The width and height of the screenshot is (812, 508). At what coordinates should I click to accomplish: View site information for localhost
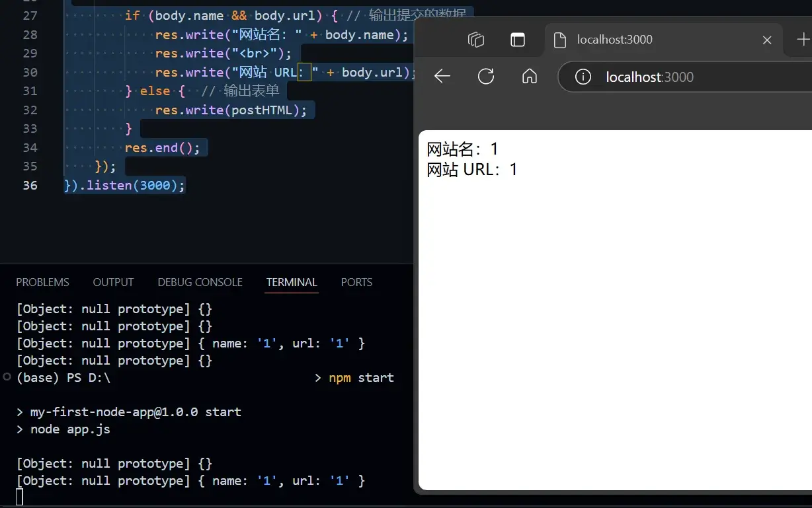click(583, 77)
